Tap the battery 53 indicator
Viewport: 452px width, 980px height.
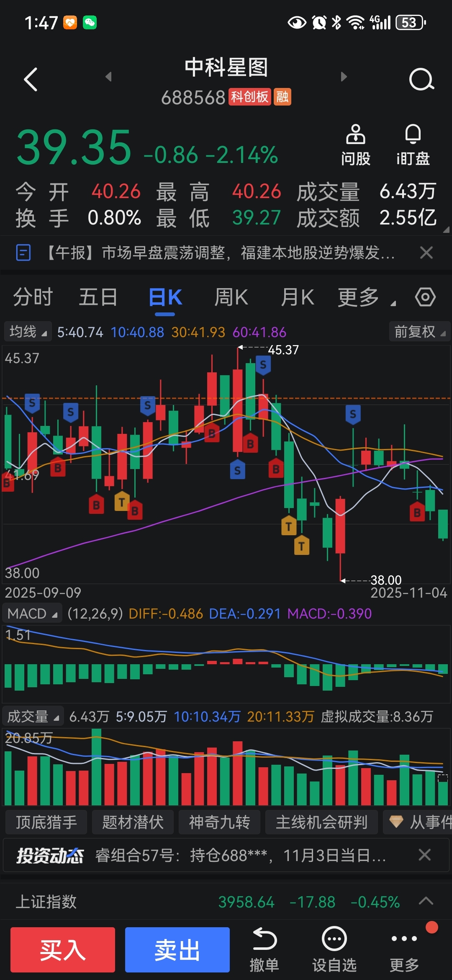(411, 22)
